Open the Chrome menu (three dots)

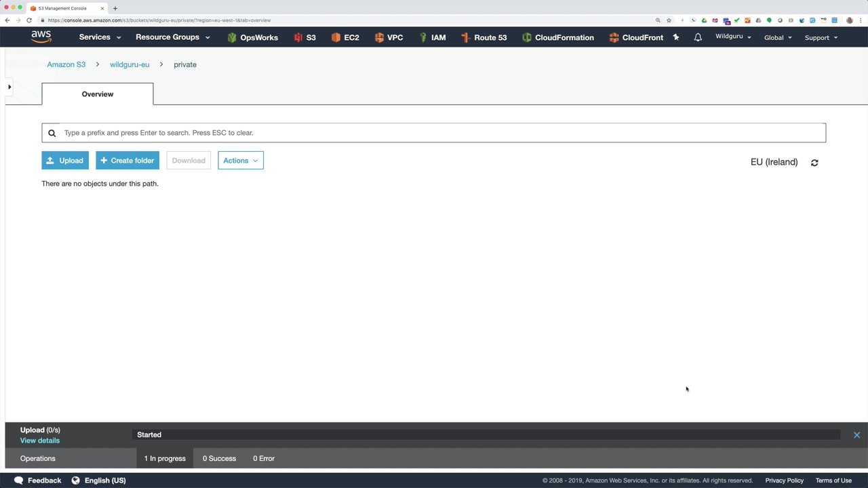pos(861,20)
